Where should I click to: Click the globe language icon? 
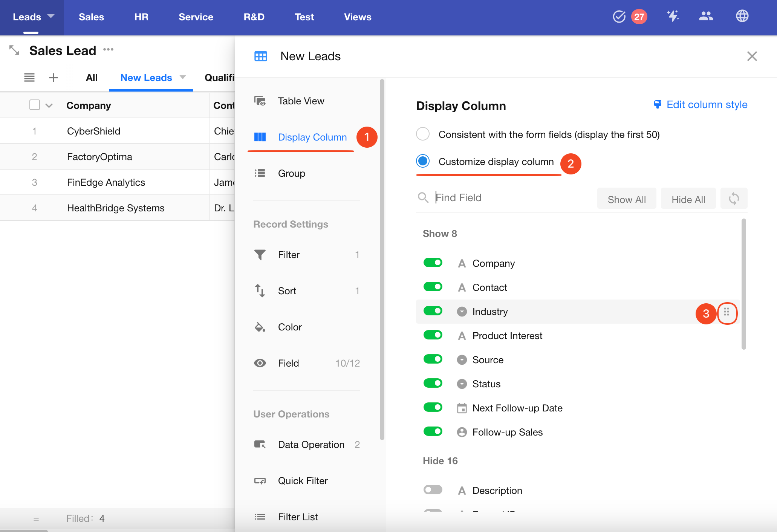742,16
